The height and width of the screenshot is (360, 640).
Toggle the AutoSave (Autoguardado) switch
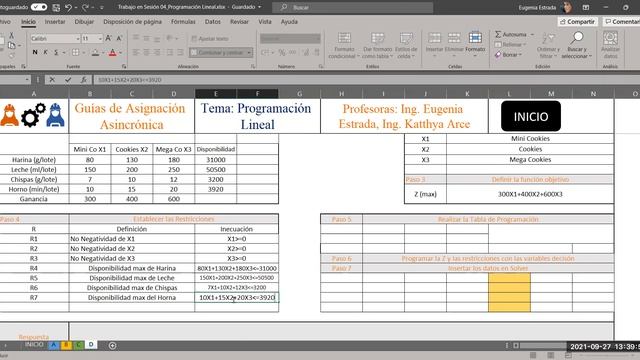coord(39,7)
